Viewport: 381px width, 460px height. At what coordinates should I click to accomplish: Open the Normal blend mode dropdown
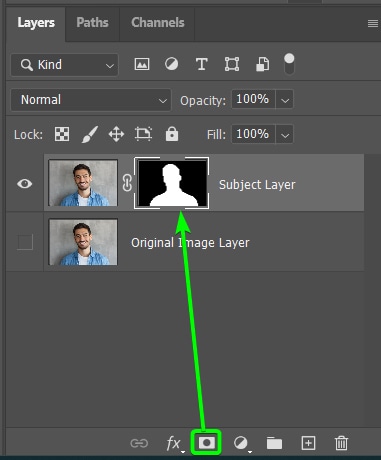coord(91,100)
